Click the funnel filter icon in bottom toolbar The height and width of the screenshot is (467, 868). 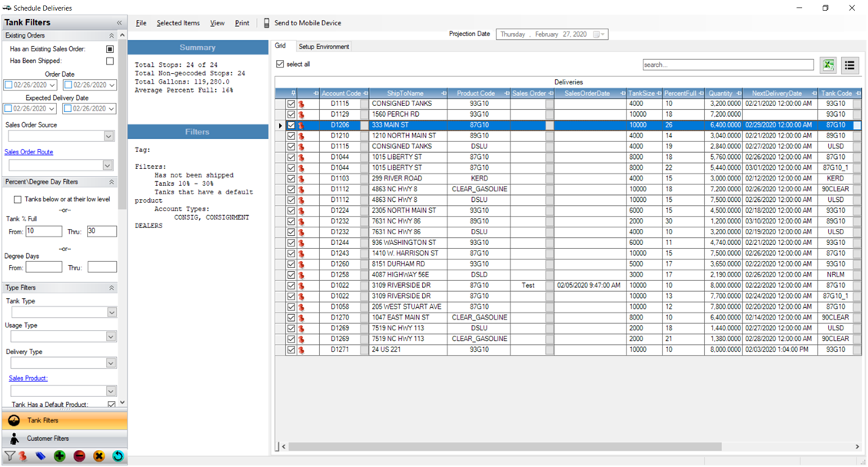click(9, 456)
